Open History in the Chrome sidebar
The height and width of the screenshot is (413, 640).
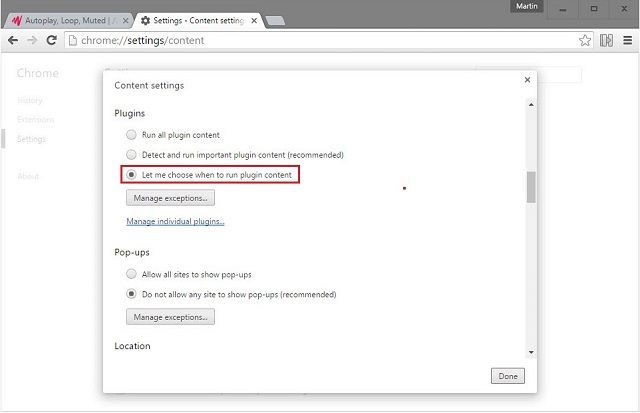(30, 100)
